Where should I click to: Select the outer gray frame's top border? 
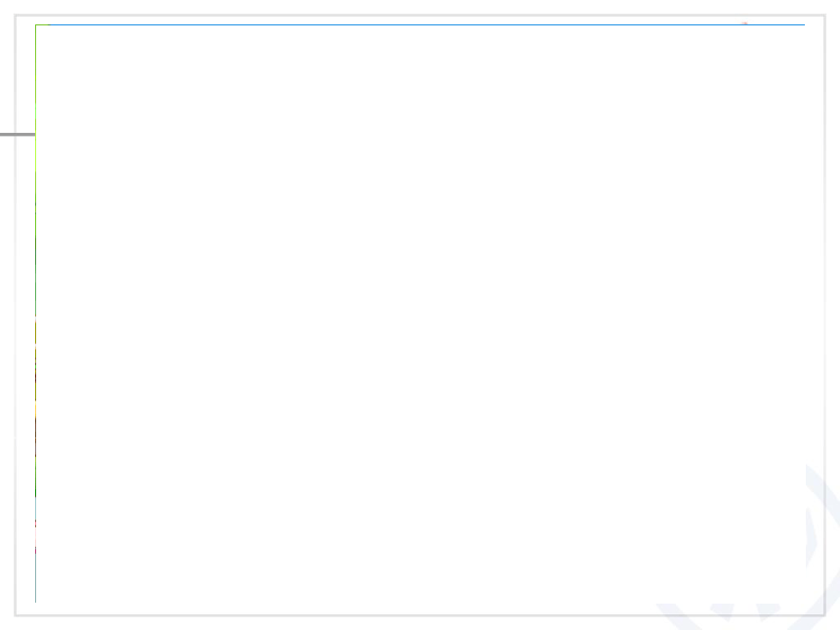pos(420,15)
